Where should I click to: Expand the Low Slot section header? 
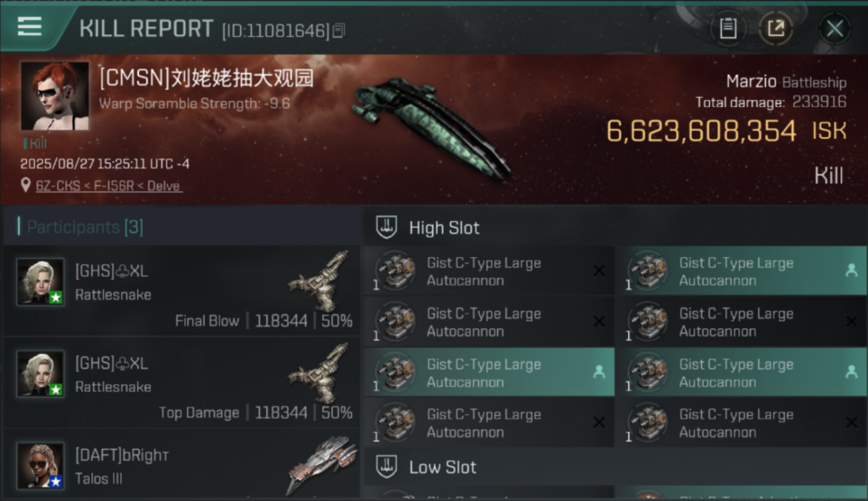pos(616,467)
